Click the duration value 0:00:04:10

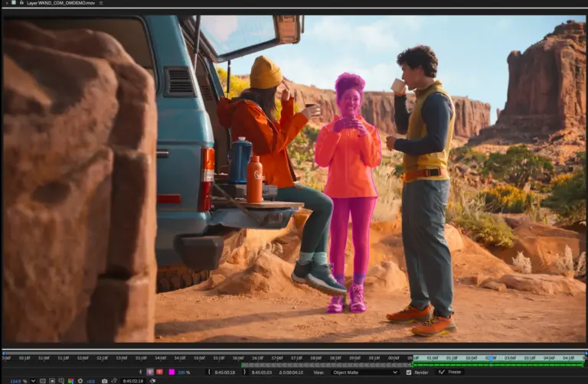point(291,373)
